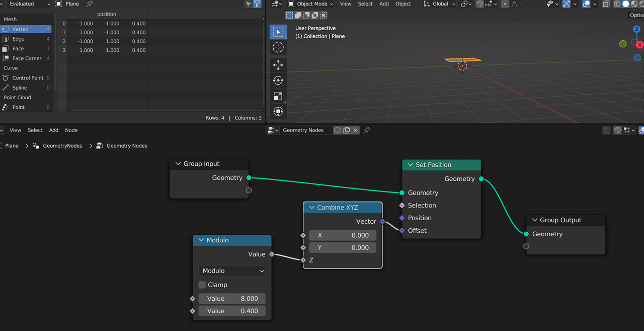Select the Face domain in spreadsheet
This screenshot has width=644, height=331.
26,49
